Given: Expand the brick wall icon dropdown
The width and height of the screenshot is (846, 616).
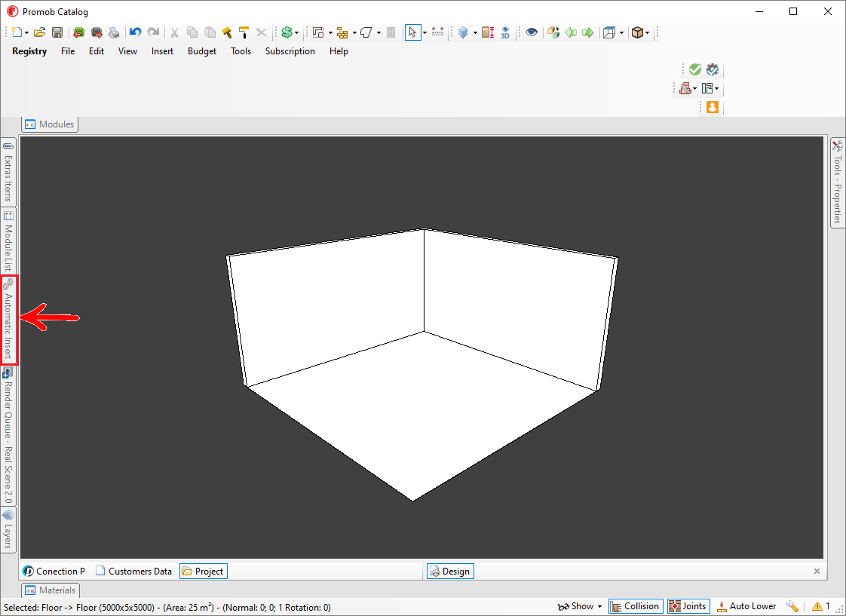Looking at the screenshot, I should point(354,33).
